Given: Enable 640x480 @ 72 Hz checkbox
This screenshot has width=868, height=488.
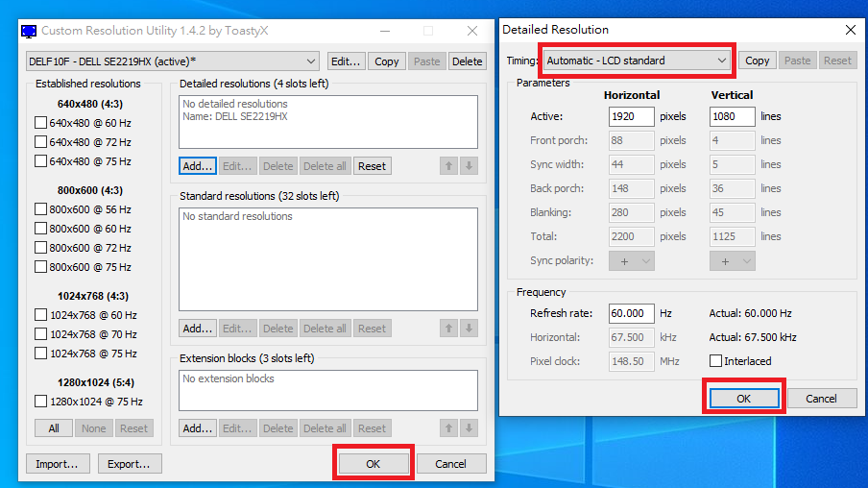Looking at the screenshot, I should coord(40,142).
